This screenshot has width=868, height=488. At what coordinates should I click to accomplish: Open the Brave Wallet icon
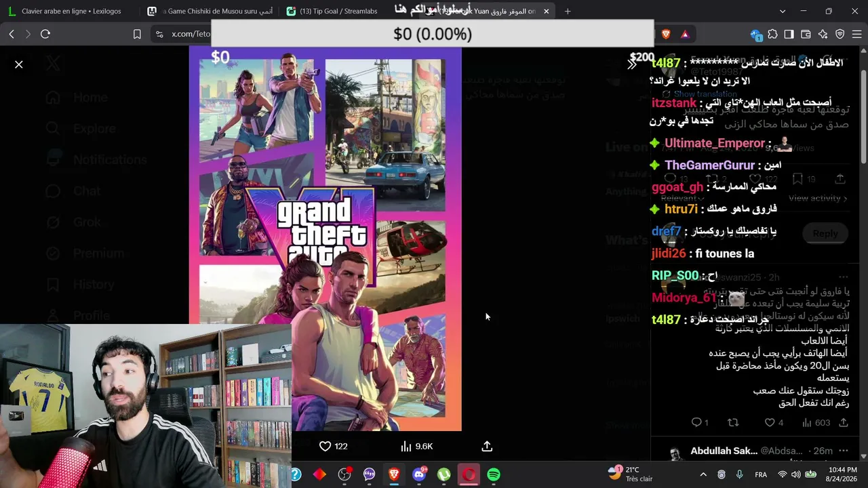pyautogui.click(x=806, y=34)
